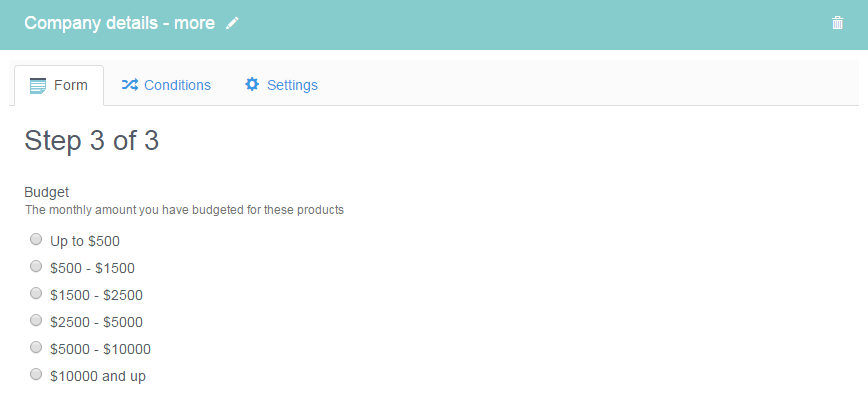This screenshot has height=415, width=868.
Task: Choose the '$500 - $1500' budget option
Action: tap(36, 266)
